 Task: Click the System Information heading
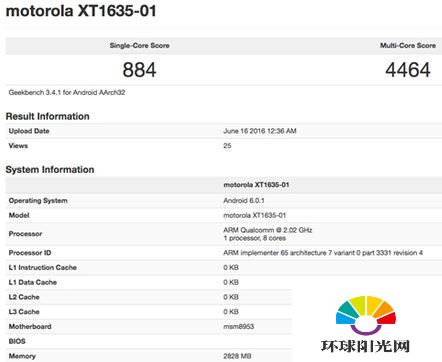[x=50, y=169]
